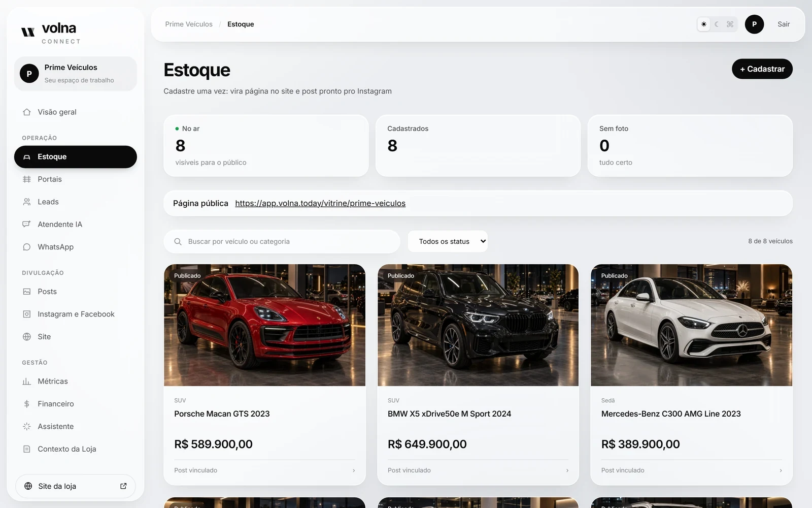Open the vitrine/prime-veiculos public page link
Image resolution: width=812 pixels, height=508 pixels.
pyautogui.click(x=320, y=203)
